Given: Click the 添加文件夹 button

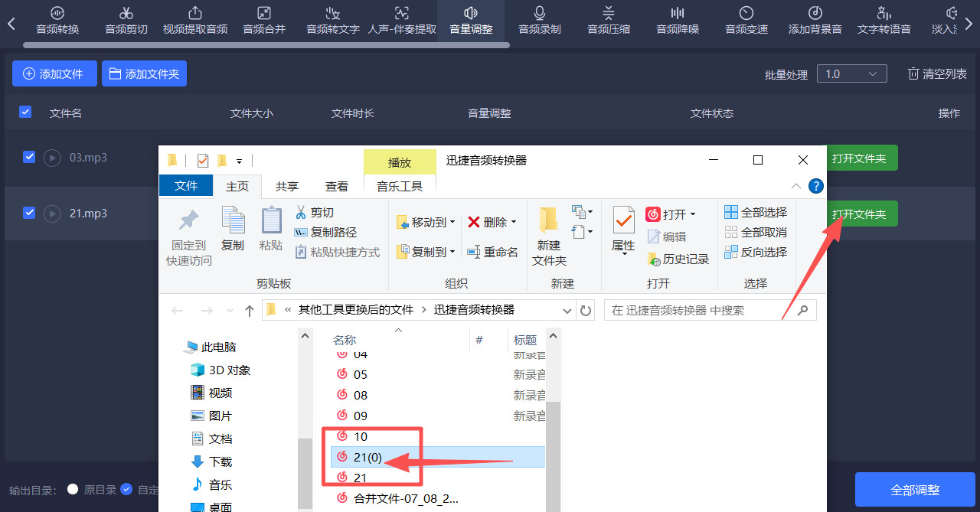Looking at the screenshot, I should tap(144, 73).
